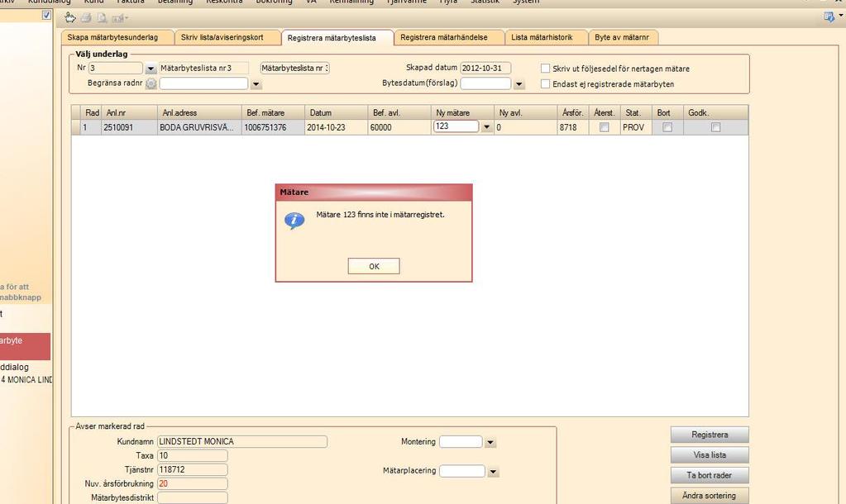The width and height of the screenshot is (846, 504).
Task: Click the Anl.adress column header
Action: pos(199,112)
